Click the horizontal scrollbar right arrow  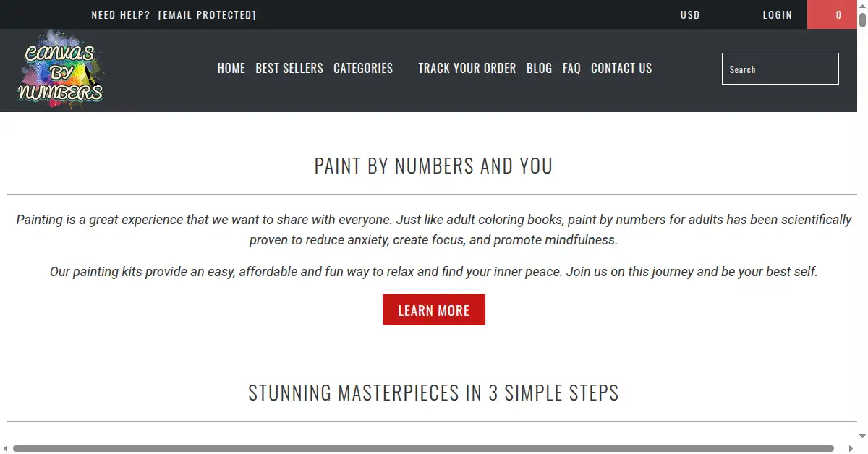click(x=852, y=448)
